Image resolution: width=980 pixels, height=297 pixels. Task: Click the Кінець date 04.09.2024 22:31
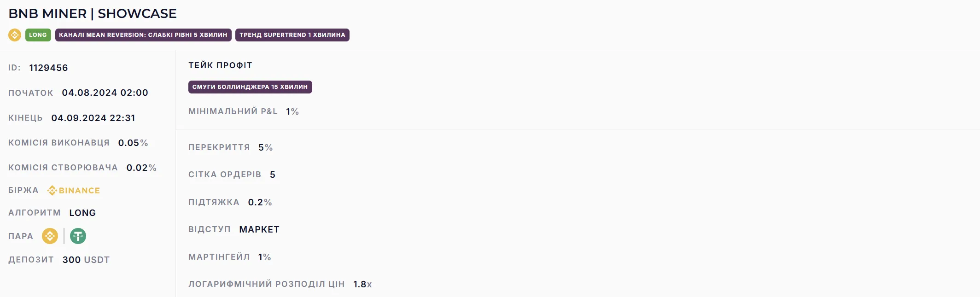(x=93, y=118)
